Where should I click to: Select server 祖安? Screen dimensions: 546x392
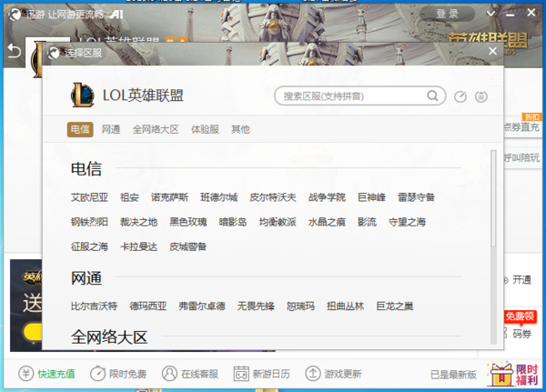point(129,197)
